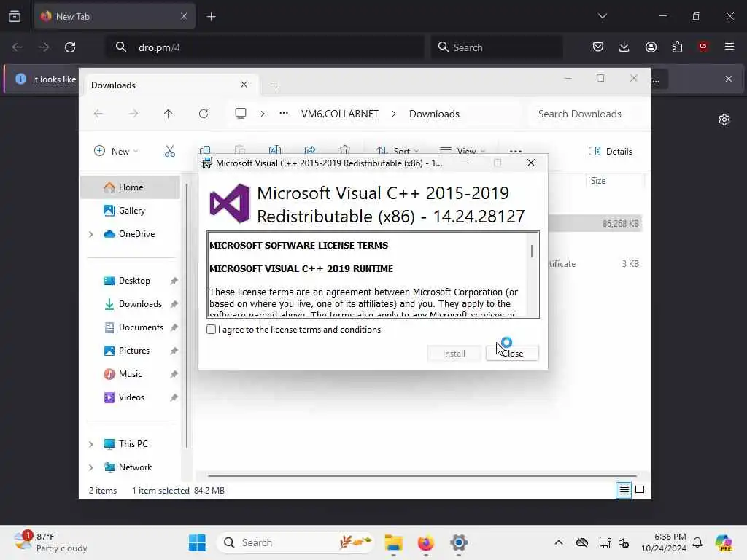Click the Explorer Refresh button
This screenshot has width=747, height=560.
204,113
